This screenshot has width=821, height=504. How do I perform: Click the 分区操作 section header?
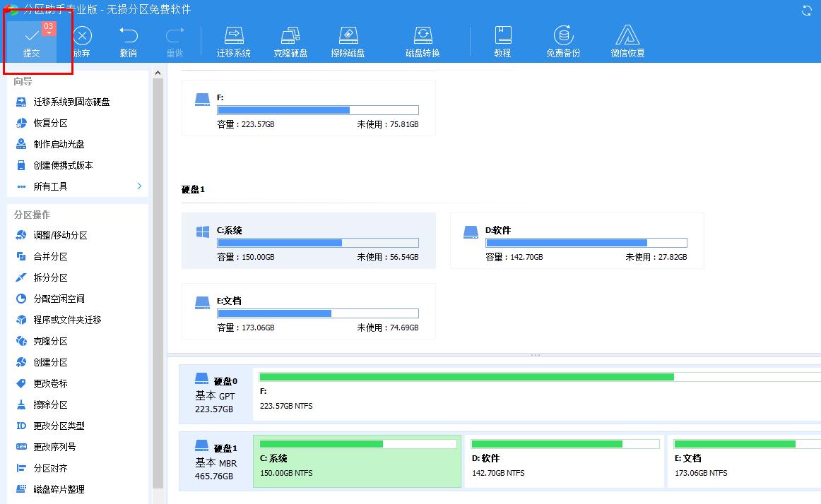tap(28, 214)
